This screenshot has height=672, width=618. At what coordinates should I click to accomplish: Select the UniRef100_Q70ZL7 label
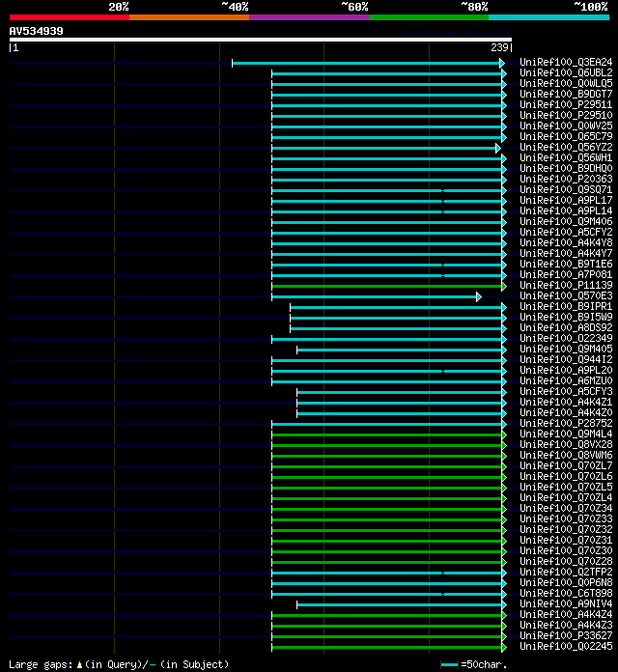click(566, 465)
